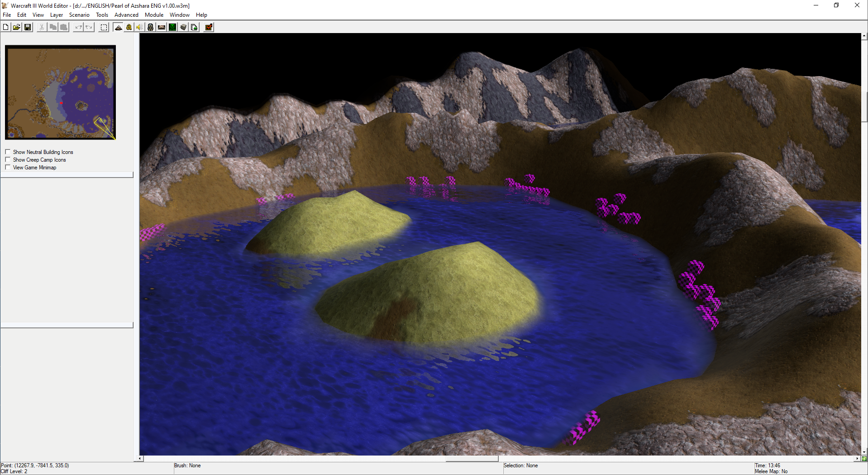Save the map with floppy disk icon
Image resolution: width=868 pixels, height=475 pixels.
pos(28,27)
